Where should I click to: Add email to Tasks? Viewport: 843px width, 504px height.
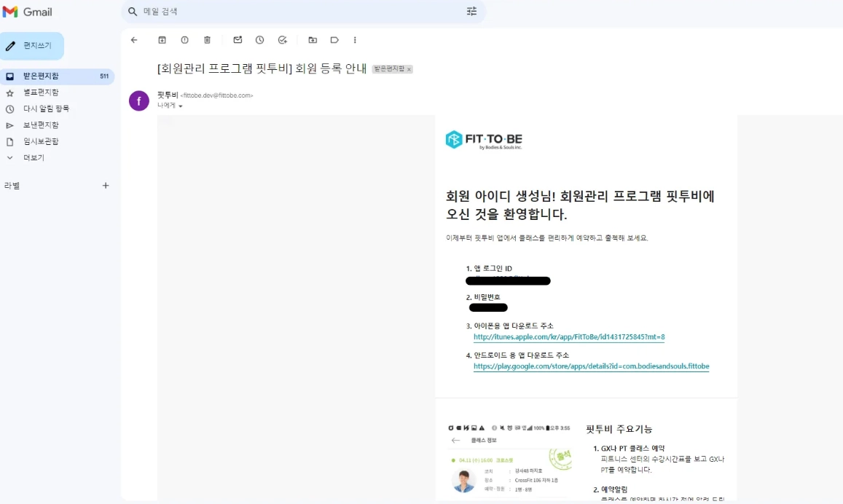[x=282, y=40]
